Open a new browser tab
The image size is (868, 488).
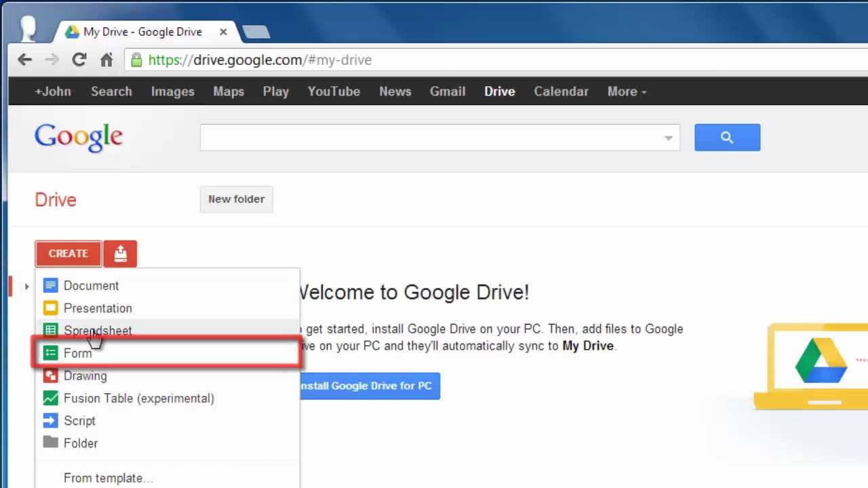[x=256, y=32]
